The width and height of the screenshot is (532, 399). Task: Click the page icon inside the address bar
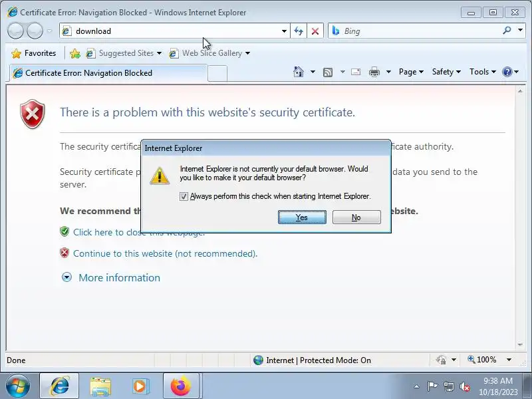click(67, 31)
